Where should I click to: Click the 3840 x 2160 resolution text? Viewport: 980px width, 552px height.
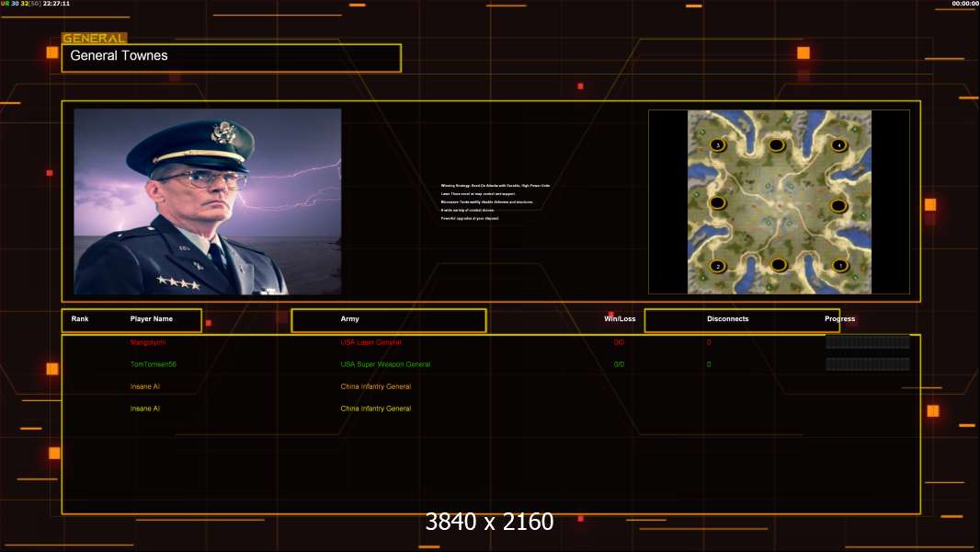[x=489, y=522]
